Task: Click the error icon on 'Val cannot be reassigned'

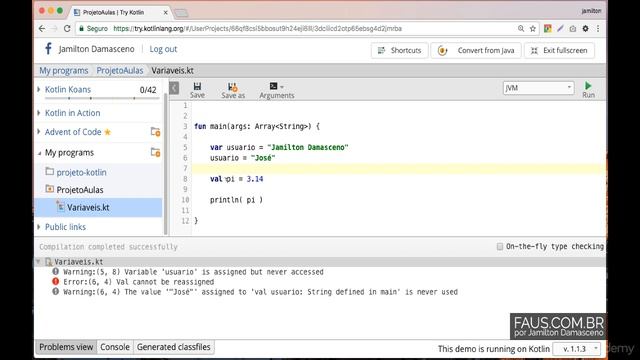Action: (x=56, y=281)
